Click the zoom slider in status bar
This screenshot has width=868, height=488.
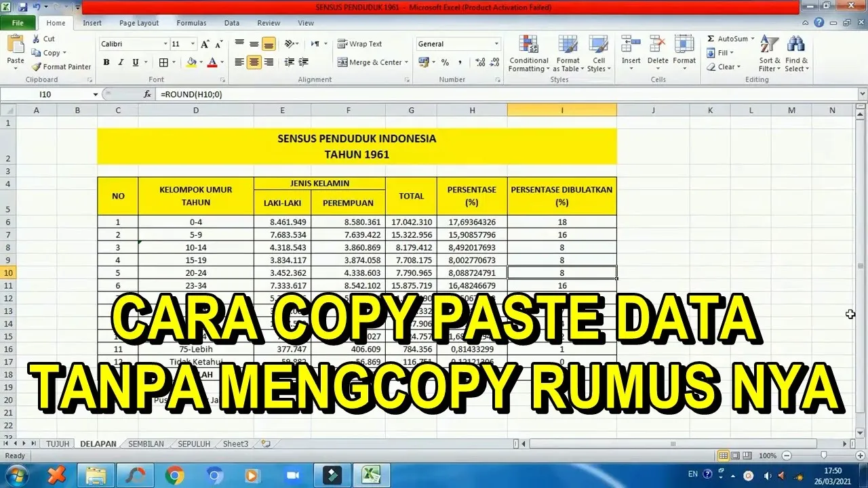click(x=824, y=456)
